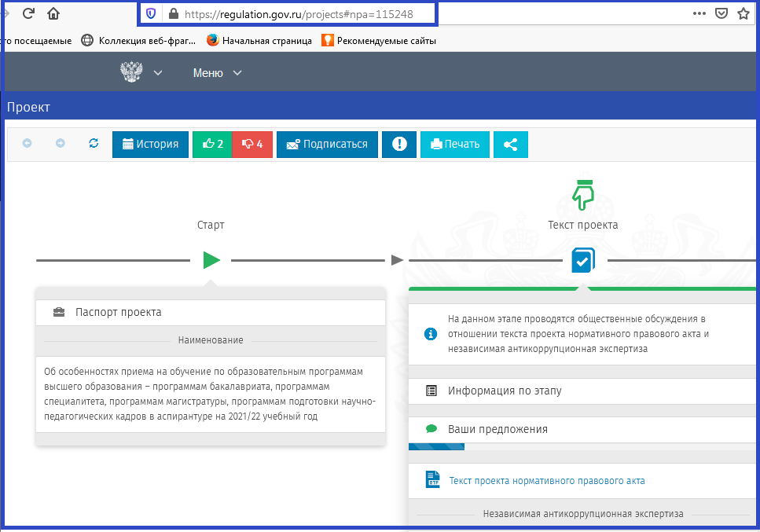Expand Паспорт проекта section
The height and width of the screenshot is (532, 760).
tap(211, 313)
